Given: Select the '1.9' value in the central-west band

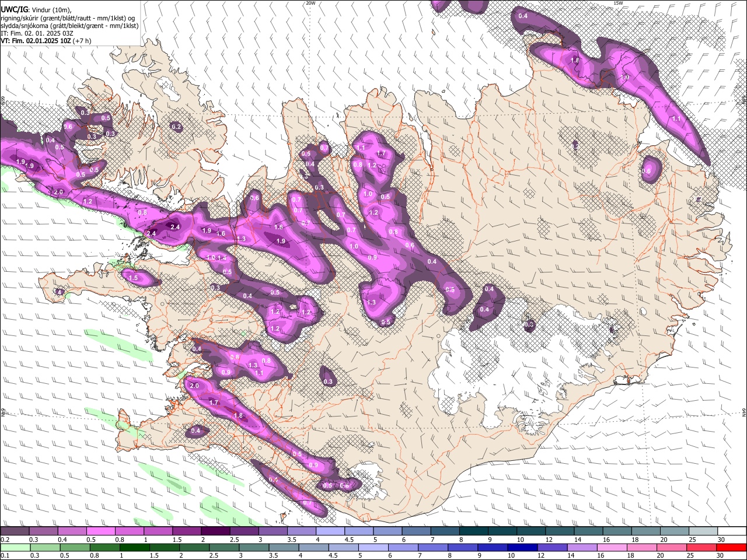Looking at the screenshot, I should pos(281,242).
